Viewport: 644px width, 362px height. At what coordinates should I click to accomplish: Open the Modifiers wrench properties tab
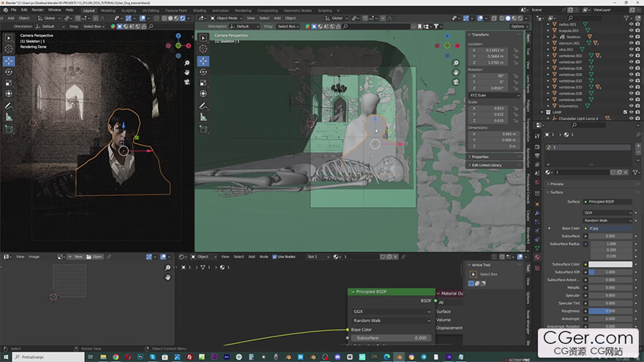pyautogui.click(x=537, y=213)
